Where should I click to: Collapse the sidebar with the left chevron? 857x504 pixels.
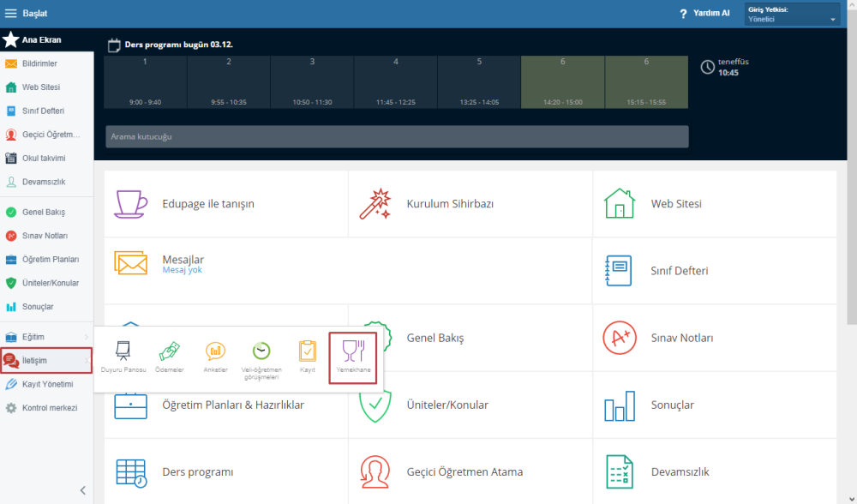click(x=83, y=490)
